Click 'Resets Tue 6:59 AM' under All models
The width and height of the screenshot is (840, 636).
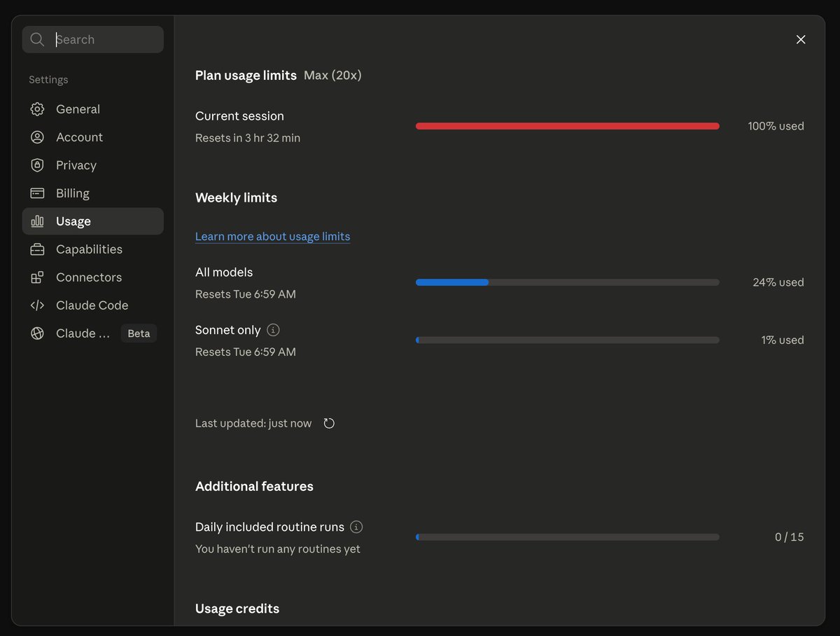point(246,294)
